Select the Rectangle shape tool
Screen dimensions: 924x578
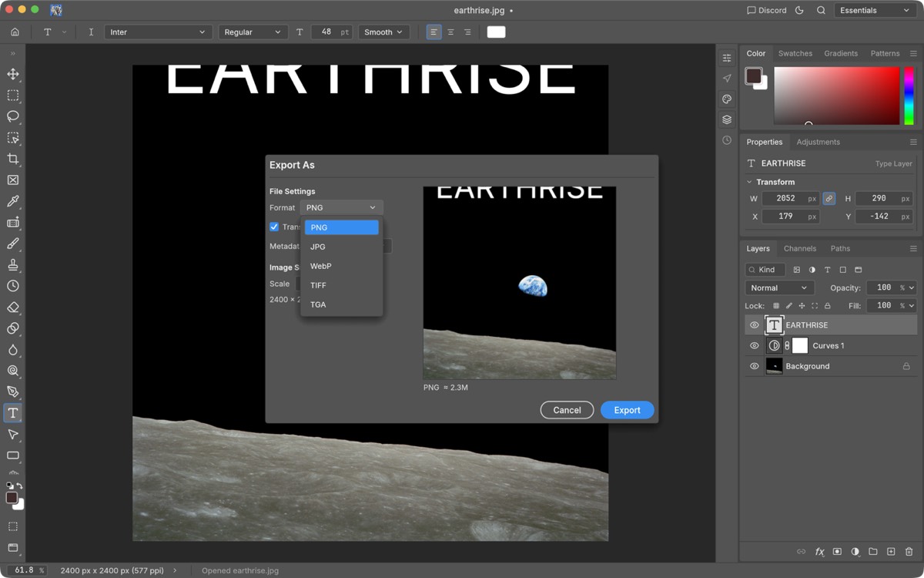click(13, 455)
